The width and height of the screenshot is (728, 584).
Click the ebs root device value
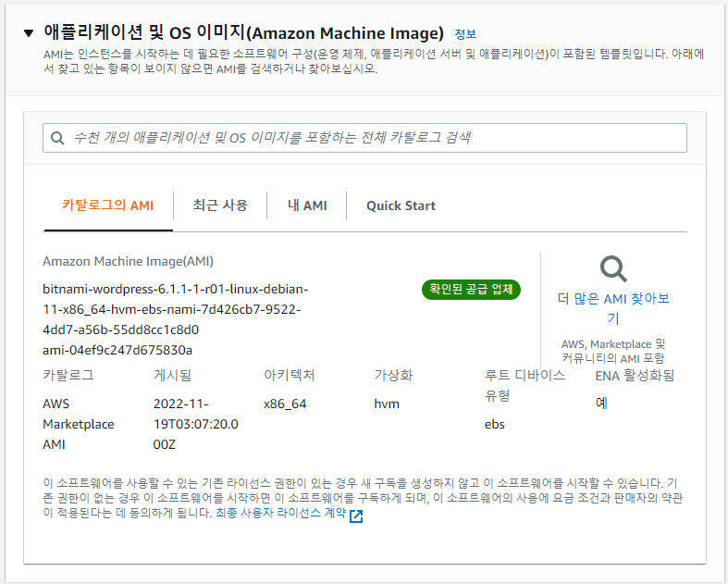[495, 424]
